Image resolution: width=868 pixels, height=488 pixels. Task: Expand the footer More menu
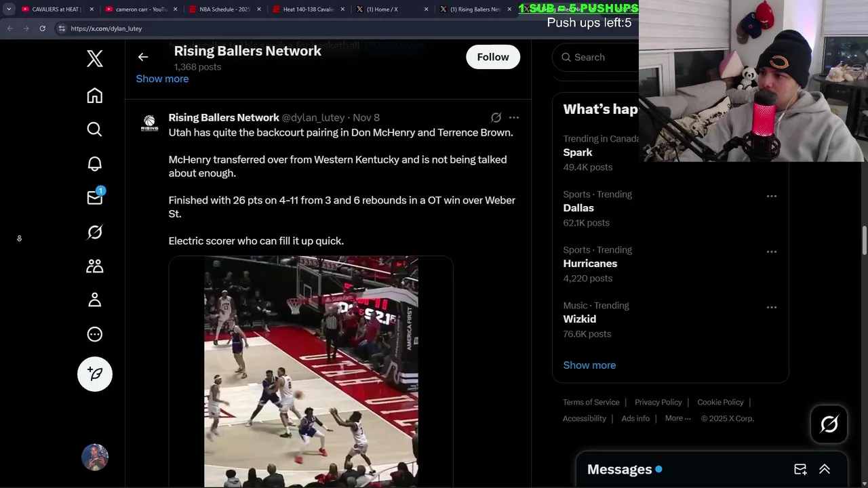(x=678, y=418)
